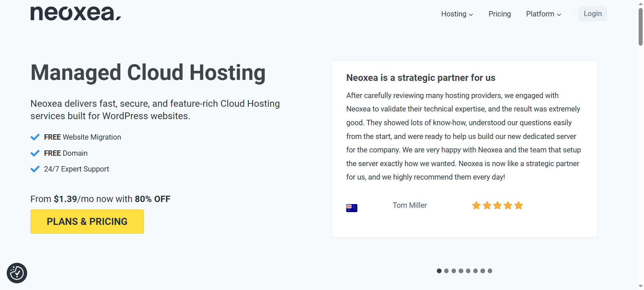Click the Australian flag icon

pos(352,208)
